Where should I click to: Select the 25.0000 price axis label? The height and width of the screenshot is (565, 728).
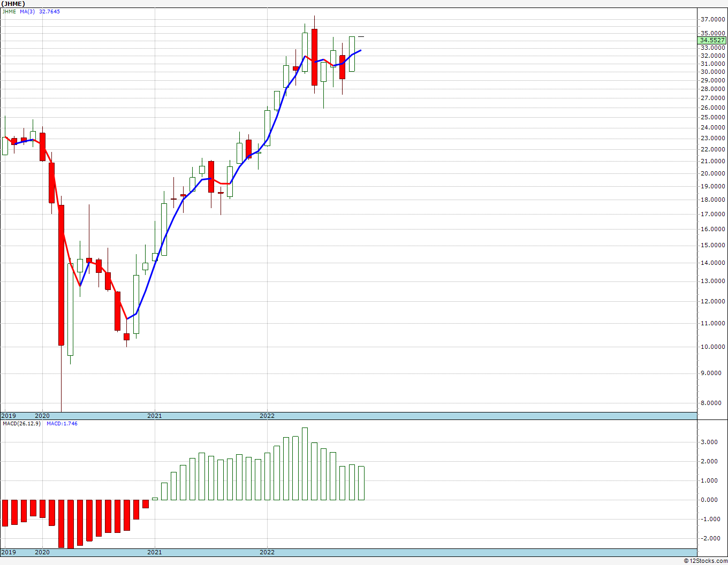click(x=714, y=117)
